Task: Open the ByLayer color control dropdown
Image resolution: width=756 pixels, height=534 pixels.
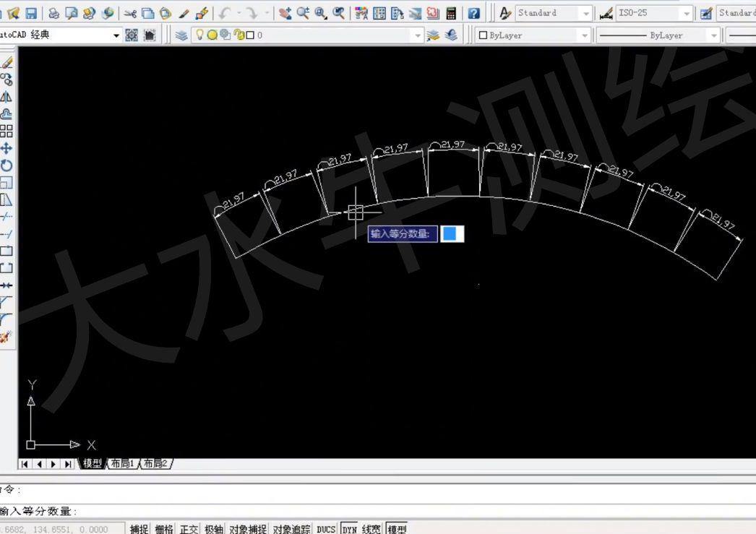Action: click(x=583, y=35)
